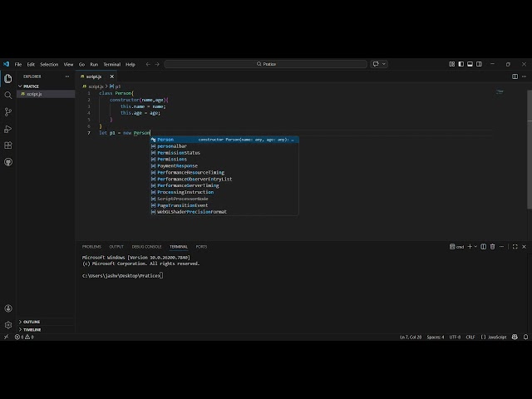
Task: Switch to the PORTS tab
Action: click(201, 247)
